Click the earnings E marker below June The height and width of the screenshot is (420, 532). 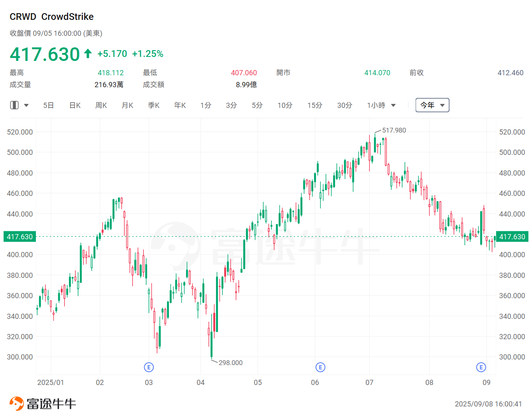[320, 367]
